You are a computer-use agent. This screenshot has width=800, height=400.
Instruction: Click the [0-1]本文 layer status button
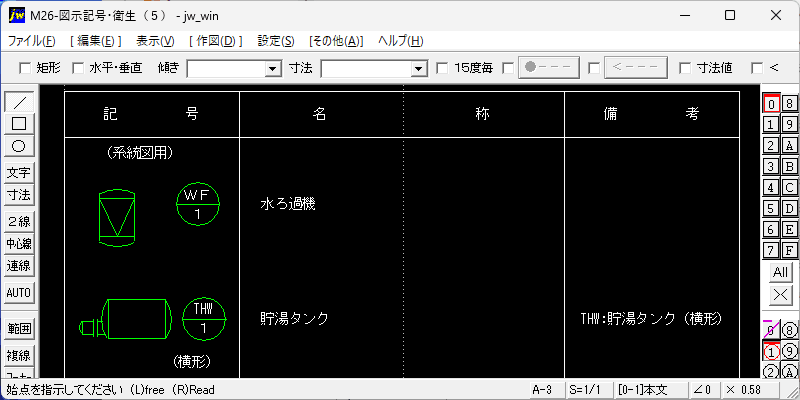pyautogui.click(x=649, y=390)
